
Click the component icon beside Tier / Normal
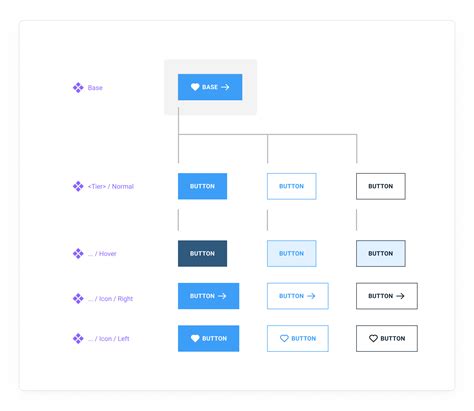(78, 186)
